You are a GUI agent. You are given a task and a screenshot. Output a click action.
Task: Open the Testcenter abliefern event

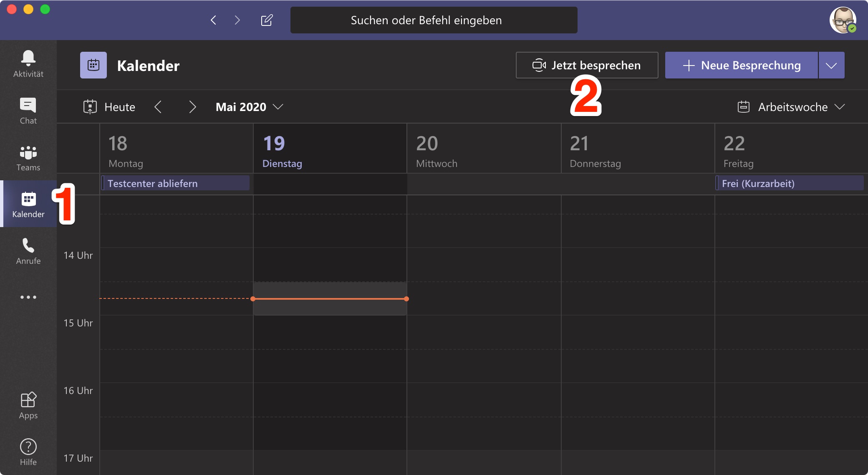[x=175, y=183]
